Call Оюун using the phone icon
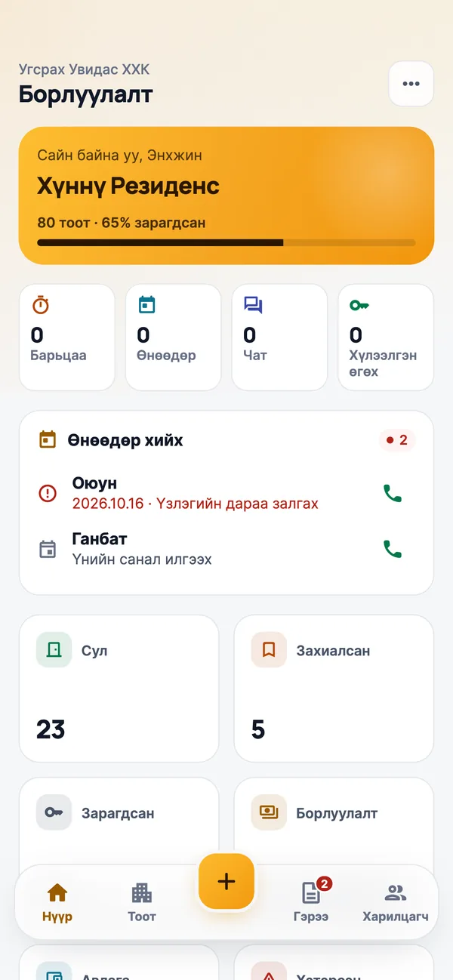The height and width of the screenshot is (980, 453). [x=393, y=494]
